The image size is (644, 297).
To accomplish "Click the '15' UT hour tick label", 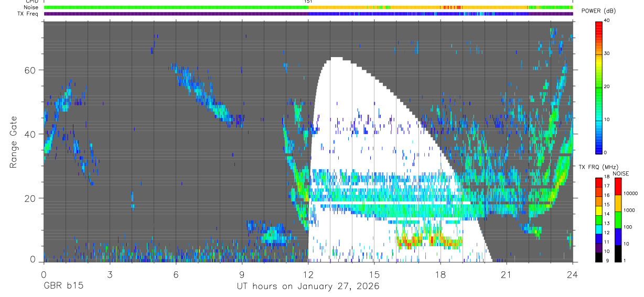I will coord(374,274).
